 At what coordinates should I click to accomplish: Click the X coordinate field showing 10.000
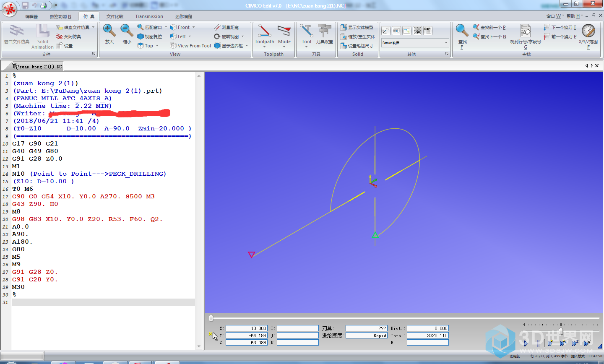coord(246,328)
